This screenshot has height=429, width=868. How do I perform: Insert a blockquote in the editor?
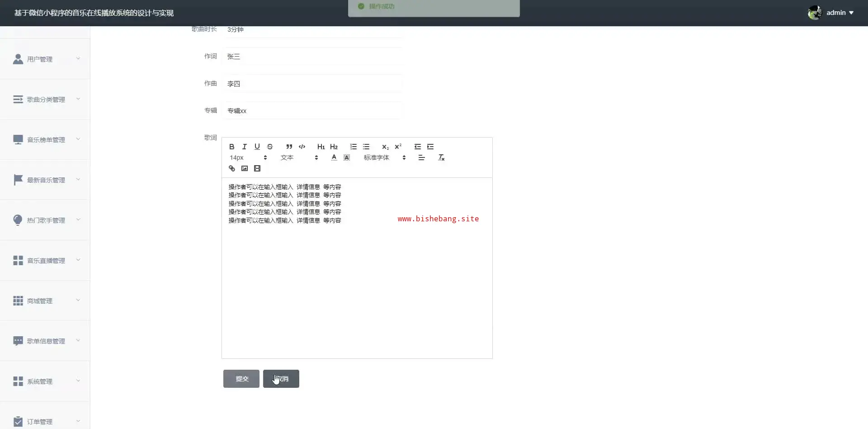(x=289, y=147)
